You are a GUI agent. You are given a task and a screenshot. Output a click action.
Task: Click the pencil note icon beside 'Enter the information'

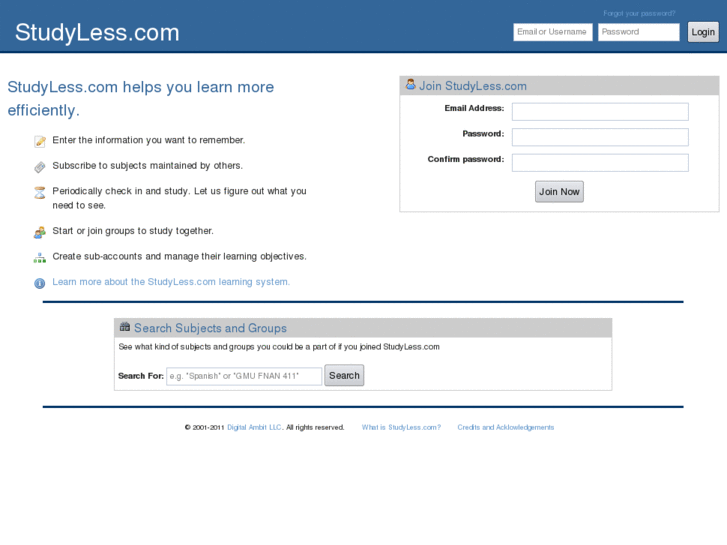(x=40, y=141)
